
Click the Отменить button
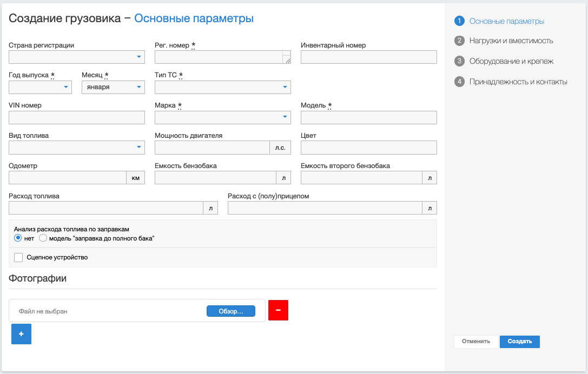click(x=475, y=342)
